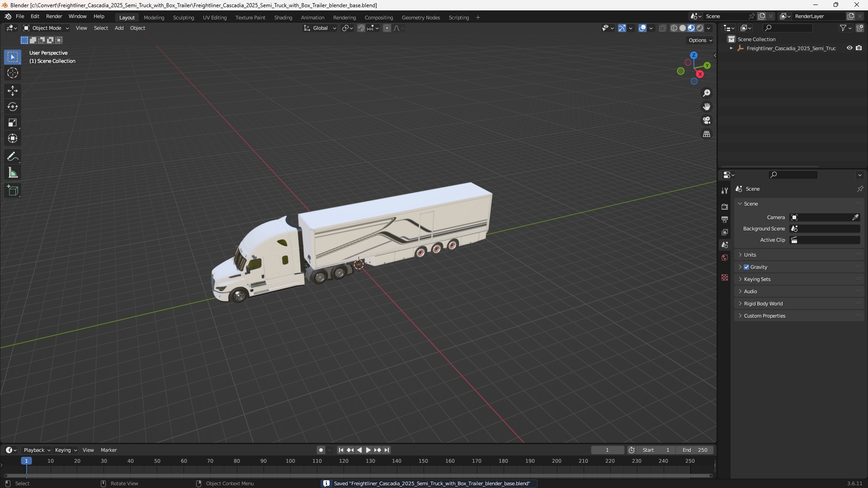Click the camera eyedropper icon
Screen dimensions: 868x488
(x=855, y=217)
